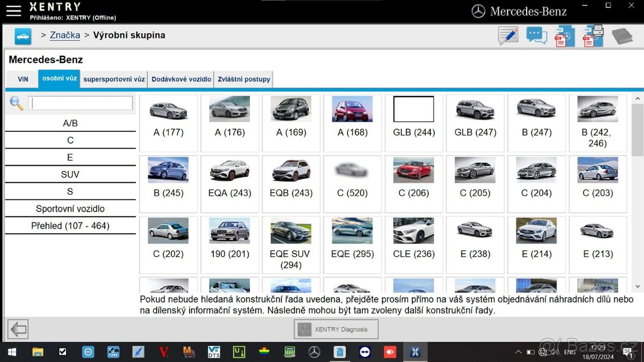Viewport: 644px width, 362px height.
Task: Click the model search text field
Action: click(80, 103)
